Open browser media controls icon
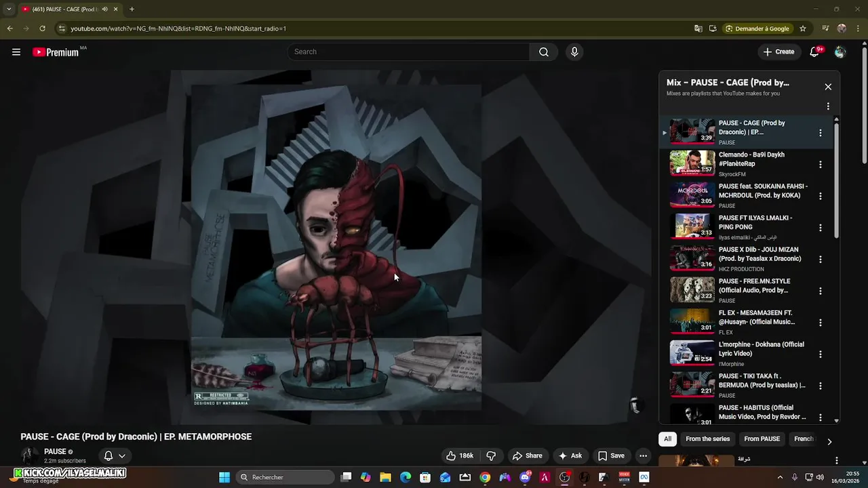The height and width of the screenshot is (488, 868). point(825,28)
